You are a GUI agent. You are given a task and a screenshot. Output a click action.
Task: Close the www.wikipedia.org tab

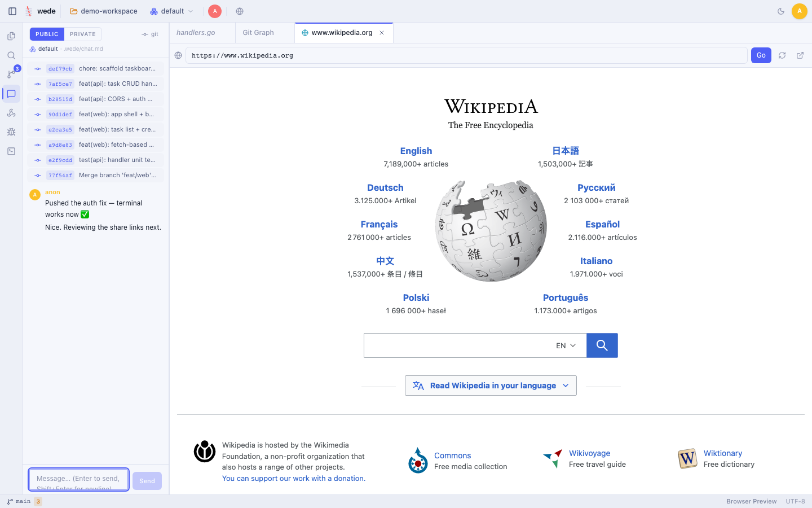coord(382,33)
